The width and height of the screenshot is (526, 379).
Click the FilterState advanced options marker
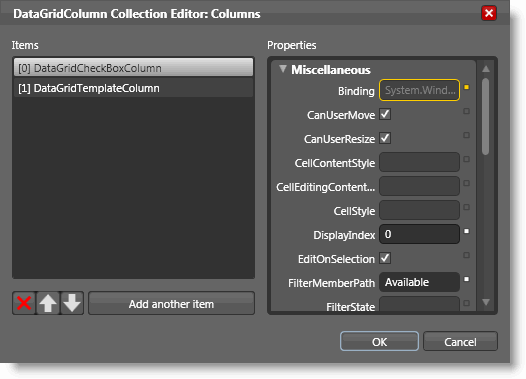click(466, 303)
